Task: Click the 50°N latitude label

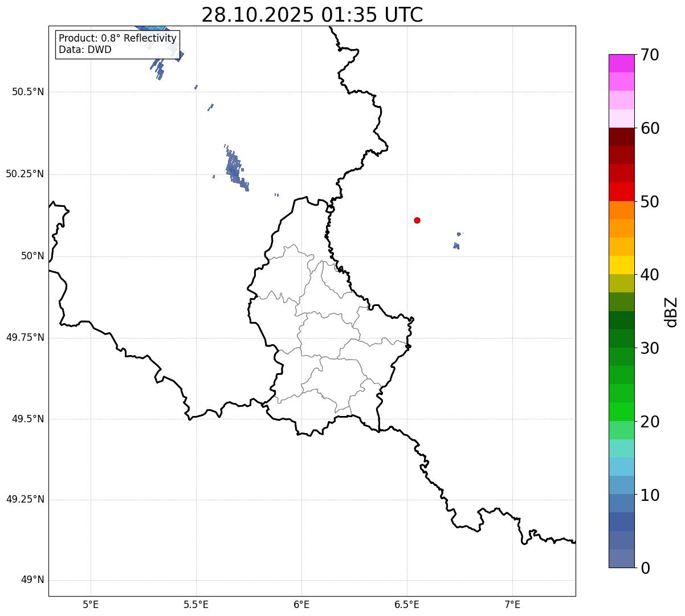Action: tap(32, 256)
